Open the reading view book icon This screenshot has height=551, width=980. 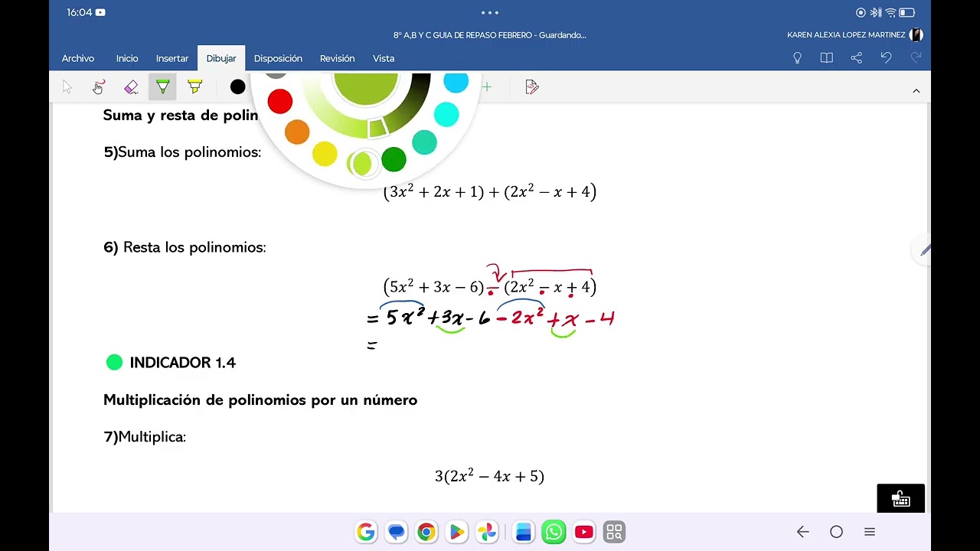tap(827, 58)
